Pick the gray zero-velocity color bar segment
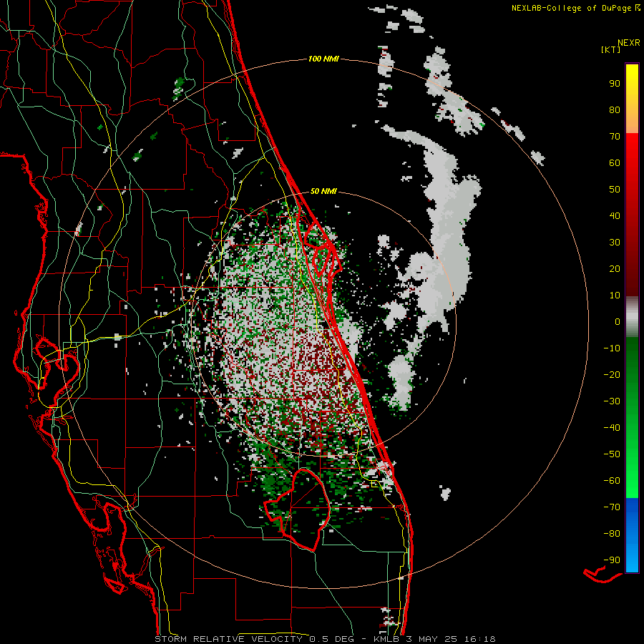This screenshot has width=644, height=644. (632, 316)
